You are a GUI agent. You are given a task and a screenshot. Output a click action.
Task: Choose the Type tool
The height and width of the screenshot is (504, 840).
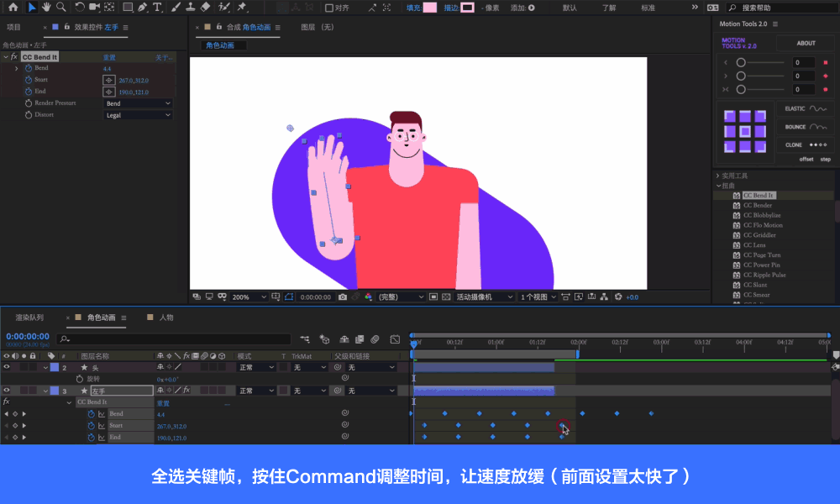coord(155,8)
